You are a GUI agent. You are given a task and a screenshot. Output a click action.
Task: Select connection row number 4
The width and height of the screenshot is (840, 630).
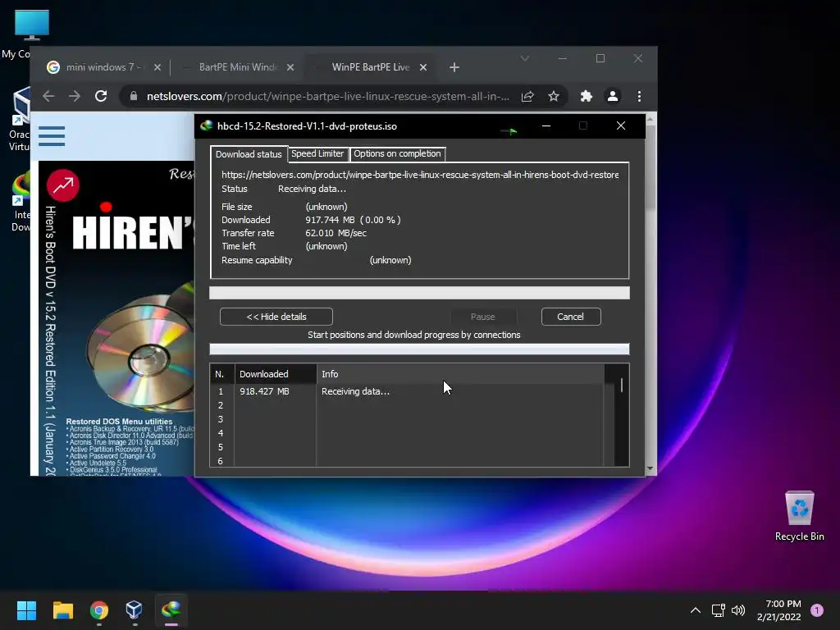[407, 433]
